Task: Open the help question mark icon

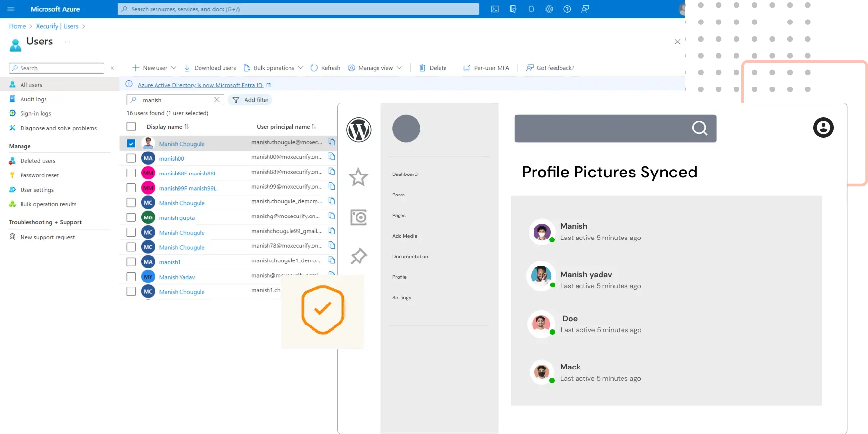Action: 567,9
